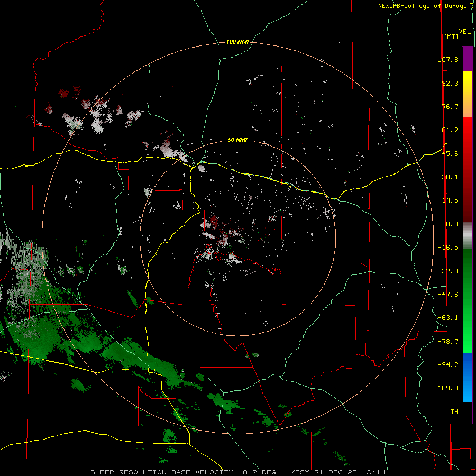Click the KFSX radar site identifier

[x=299, y=472]
